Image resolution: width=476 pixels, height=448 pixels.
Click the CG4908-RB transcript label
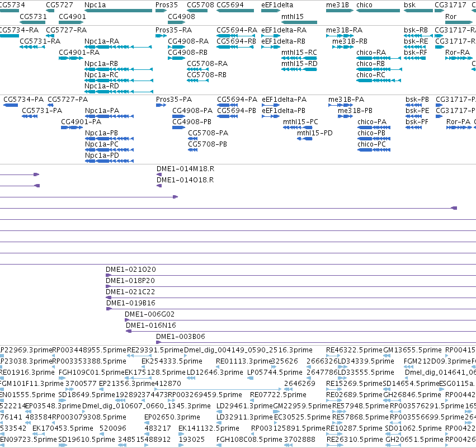pyautogui.click(x=187, y=52)
